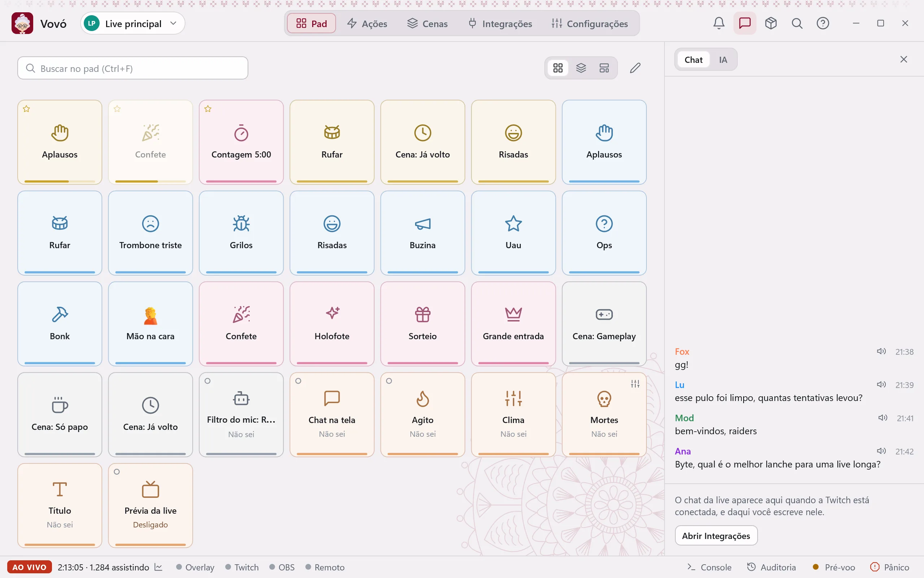924x578 pixels.
Task: Close the chat side panel
Action: point(903,59)
